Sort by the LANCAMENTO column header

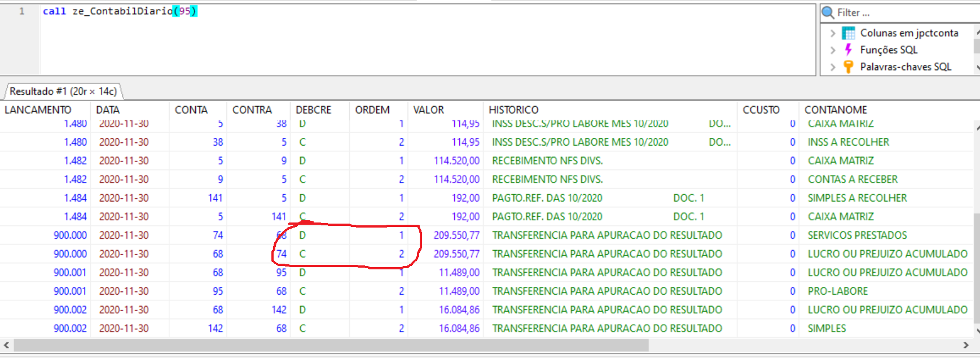click(x=38, y=110)
